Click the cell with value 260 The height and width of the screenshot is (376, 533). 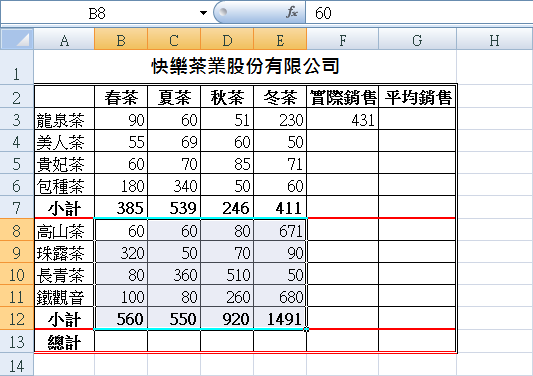tap(227, 296)
